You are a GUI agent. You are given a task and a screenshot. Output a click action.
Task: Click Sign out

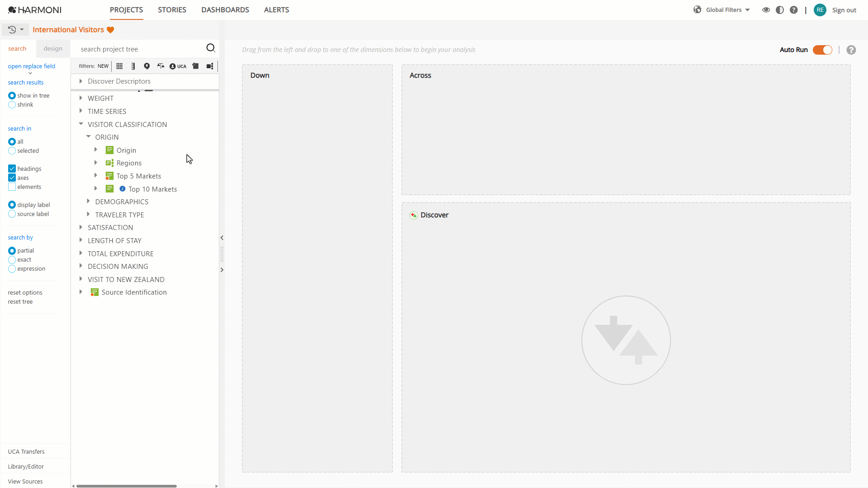tap(844, 10)
